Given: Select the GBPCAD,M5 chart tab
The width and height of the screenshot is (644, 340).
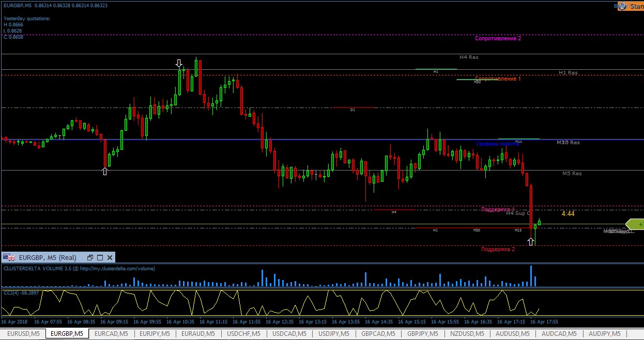Looking at the screenshot, I should click(378, 334).
